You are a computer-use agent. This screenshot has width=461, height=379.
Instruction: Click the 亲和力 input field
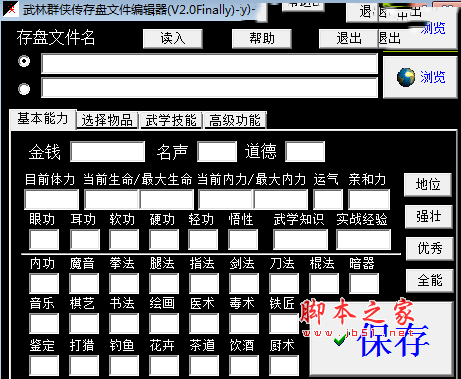(x=369, y=199)
